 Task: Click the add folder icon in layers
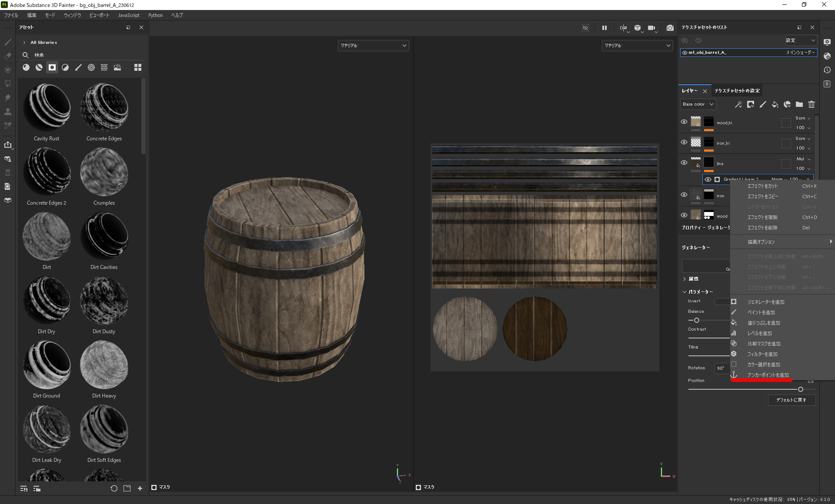click(799, 104)
